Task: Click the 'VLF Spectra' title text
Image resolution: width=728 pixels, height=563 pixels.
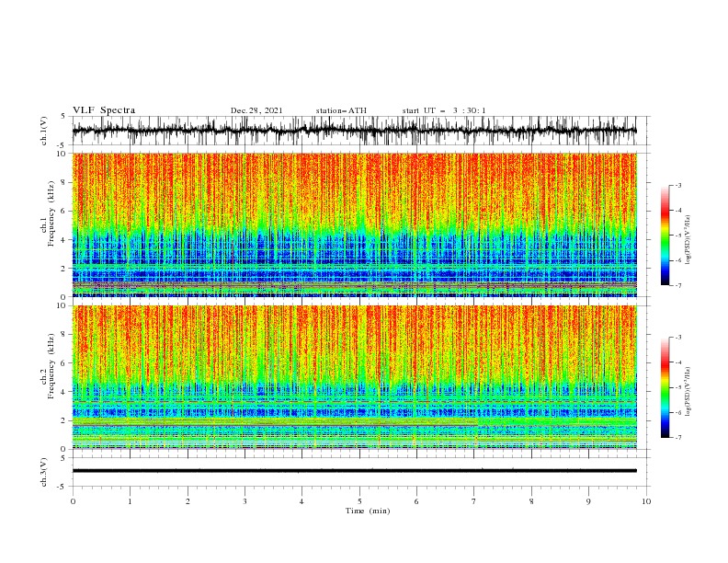Action: [x=104, y=110]
